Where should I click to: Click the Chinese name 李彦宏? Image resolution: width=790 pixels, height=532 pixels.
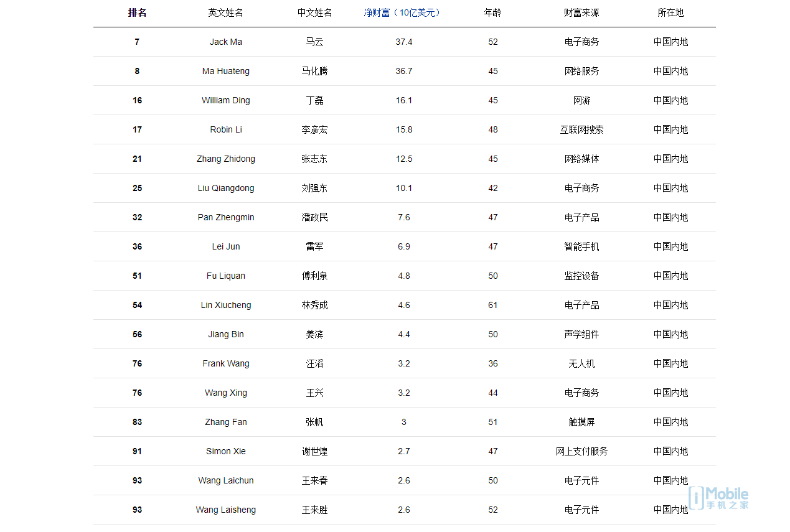(x=315, y=129)
